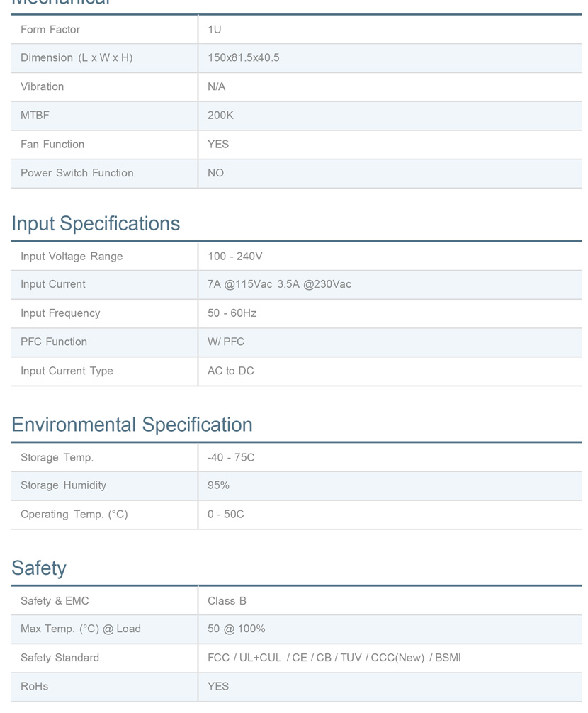Screen dimensions: 588x713
Task: Select the '200K' MTBF value
Action: (220, 115)
